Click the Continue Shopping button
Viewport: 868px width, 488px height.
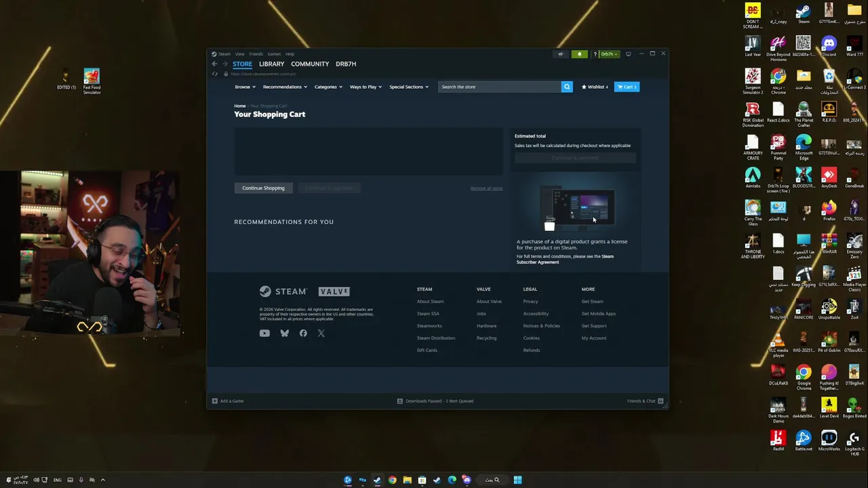pos(263,188)
